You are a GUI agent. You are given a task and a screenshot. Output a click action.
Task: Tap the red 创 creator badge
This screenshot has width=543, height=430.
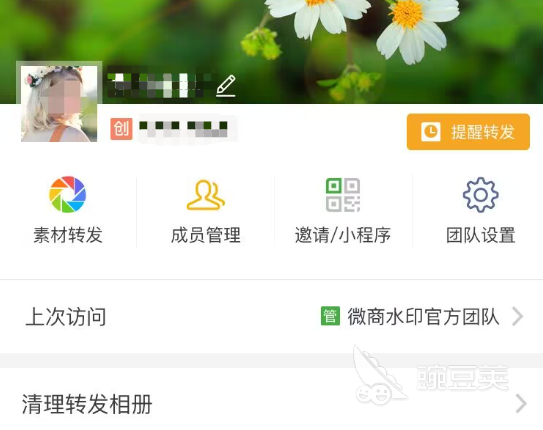[121, 129]
